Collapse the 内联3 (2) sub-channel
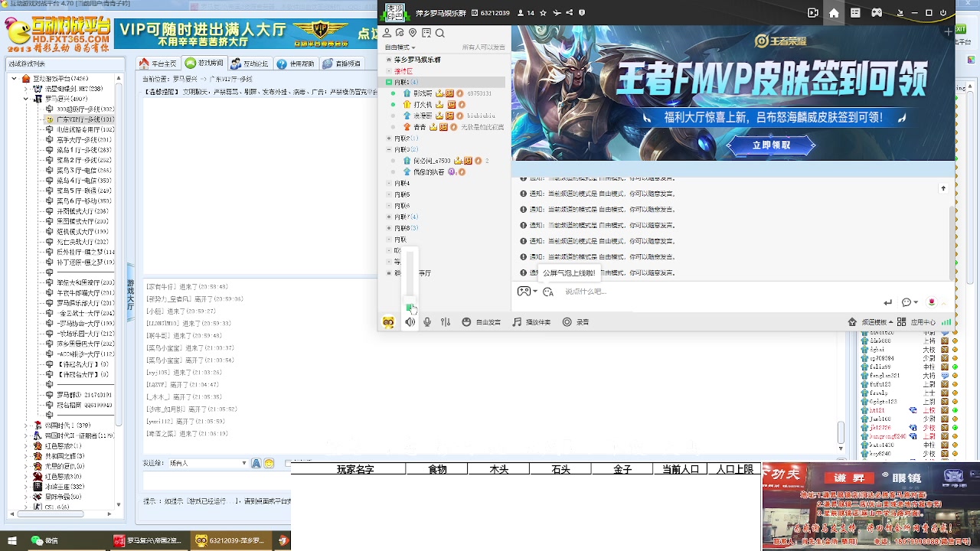Viewport: 980px width, 551px height. click(389, 150)
